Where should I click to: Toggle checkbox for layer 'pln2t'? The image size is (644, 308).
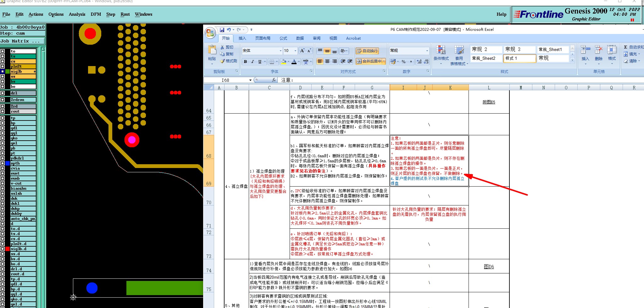click(x=3, y=66)
